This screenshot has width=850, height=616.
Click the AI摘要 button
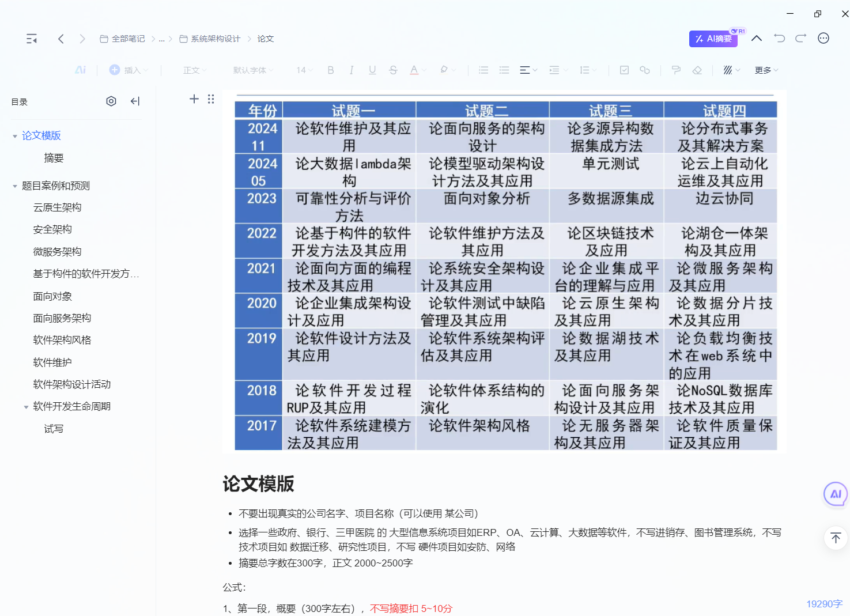(713, 39)
